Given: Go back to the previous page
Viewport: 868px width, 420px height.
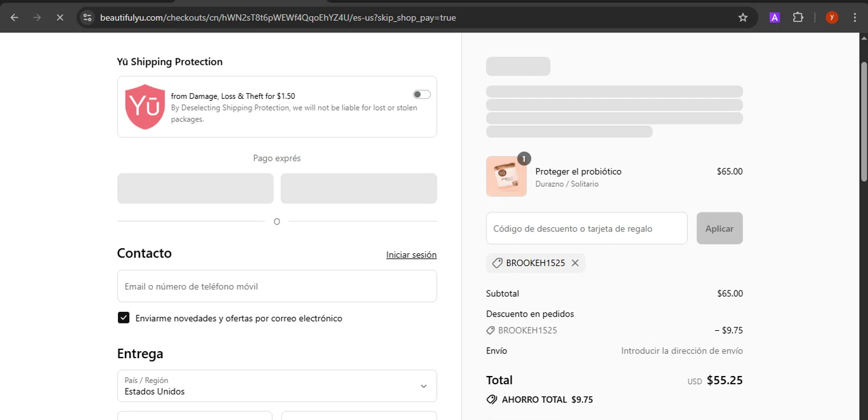Looking at the screenshot, I should tap(14, 17).
